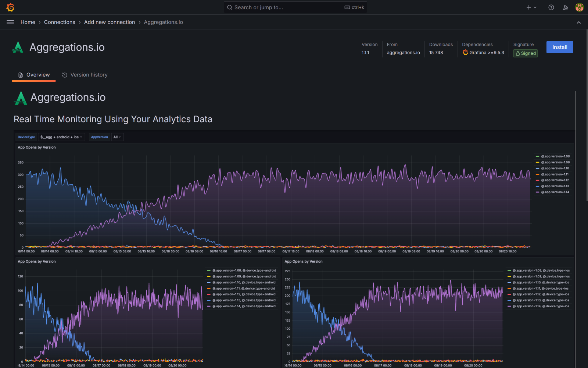
Task: Click the Grafana logo home icon
Action: [x=10, y=7]
